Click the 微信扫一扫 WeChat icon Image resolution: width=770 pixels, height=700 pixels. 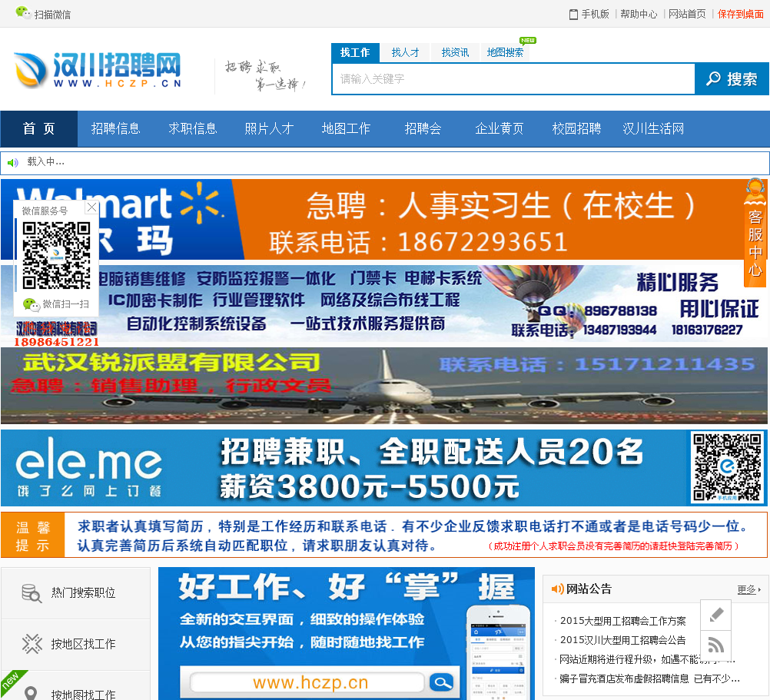point(32,305)
